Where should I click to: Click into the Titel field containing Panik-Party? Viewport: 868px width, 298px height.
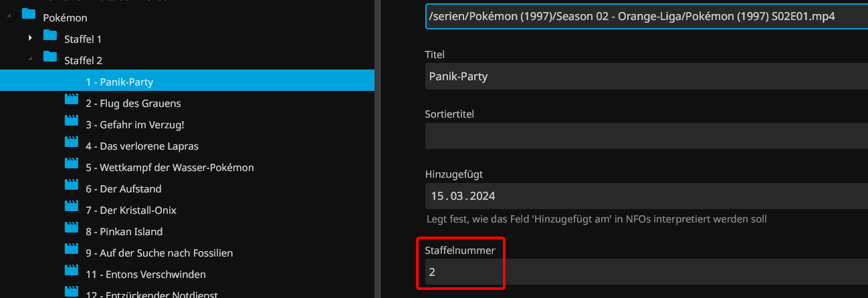[x=642, y=76]
